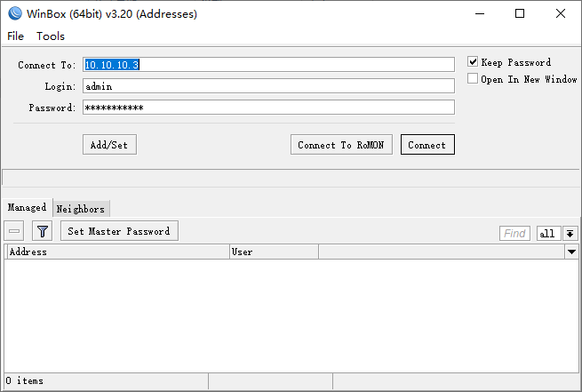This screenshot has width=582, height=392.
Task: Open the Tools menu
Action: [51, 36]
